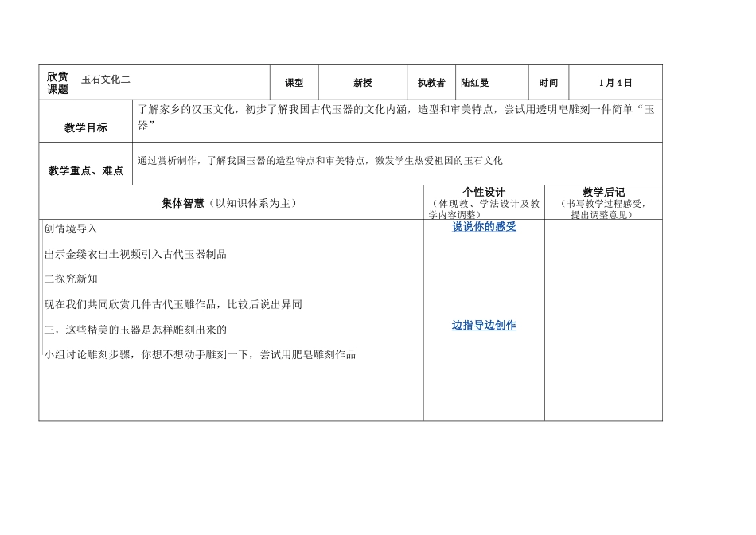The width and height of the screenshot is (756, 535).
Task: Select the date 1月4日
Action: tap(615, 83)
